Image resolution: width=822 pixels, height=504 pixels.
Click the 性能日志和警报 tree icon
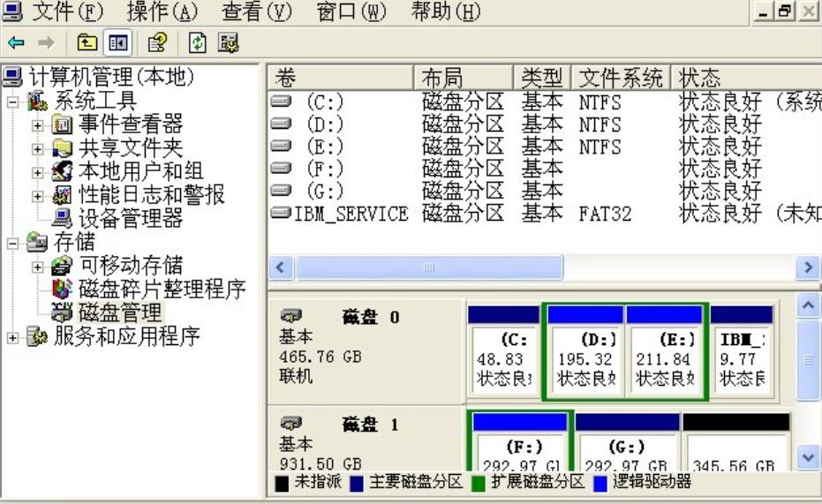pos(63,195)
